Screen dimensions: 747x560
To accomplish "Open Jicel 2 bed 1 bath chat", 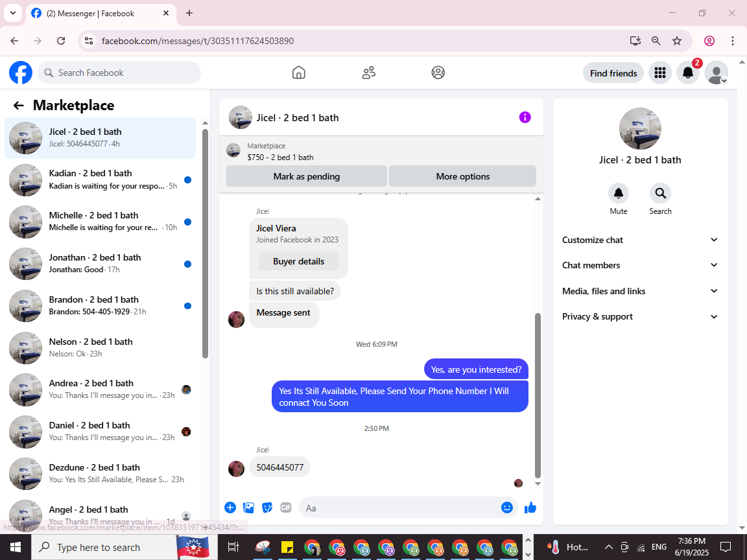I will pos(100,137).
